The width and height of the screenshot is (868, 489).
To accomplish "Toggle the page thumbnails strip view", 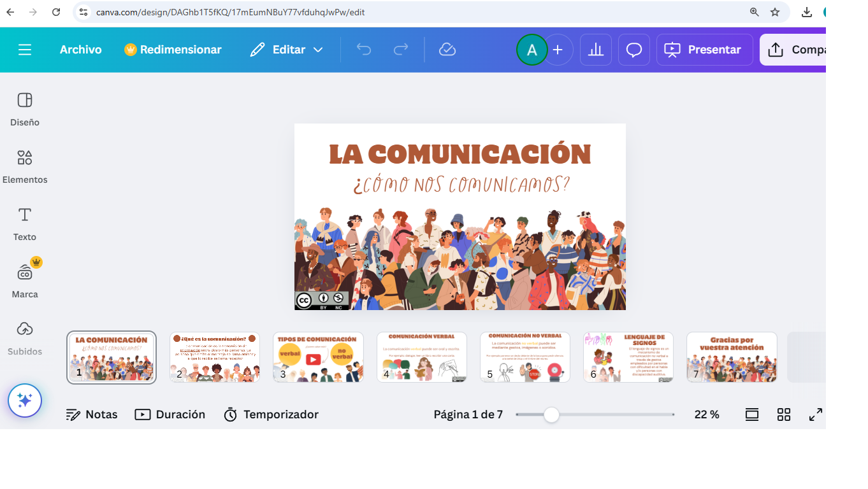I will click(x=752, y=415).
